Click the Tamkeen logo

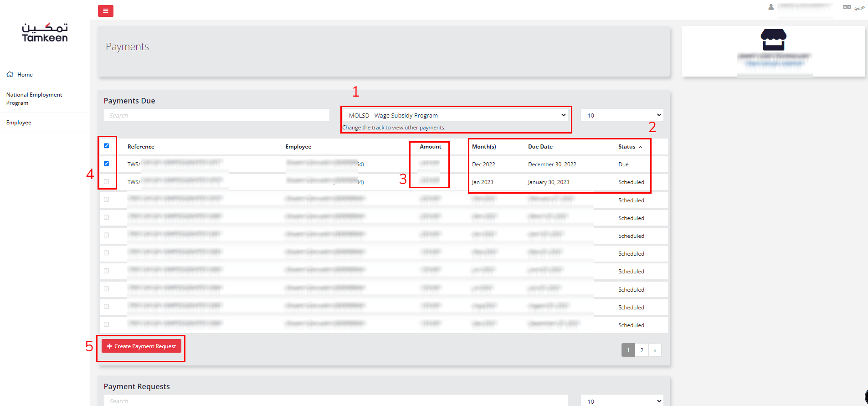point(45,33)
